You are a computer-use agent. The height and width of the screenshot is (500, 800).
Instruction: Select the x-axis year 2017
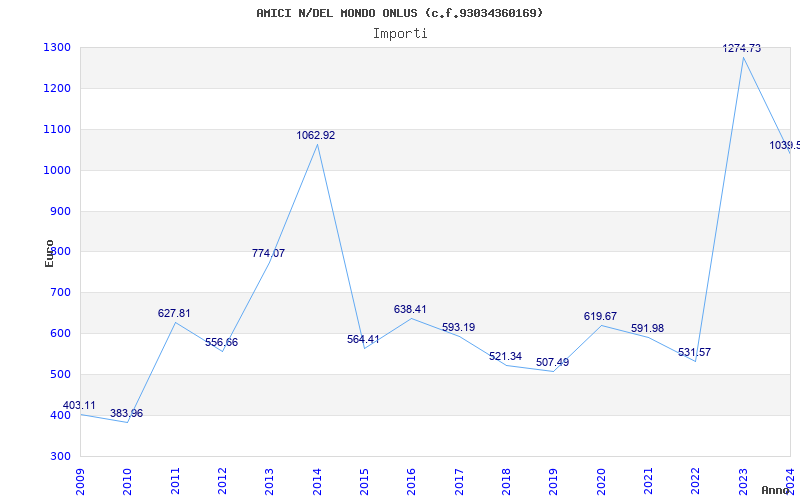tap(459, 481)
